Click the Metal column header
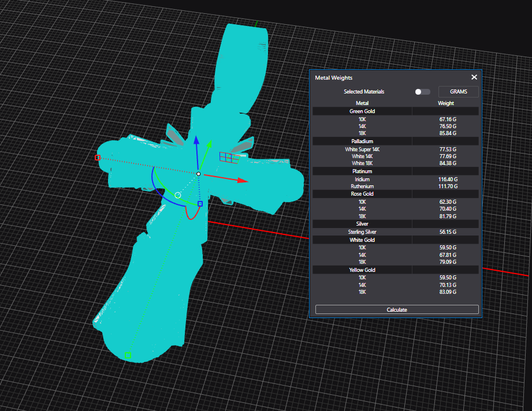 coord(362,103)
